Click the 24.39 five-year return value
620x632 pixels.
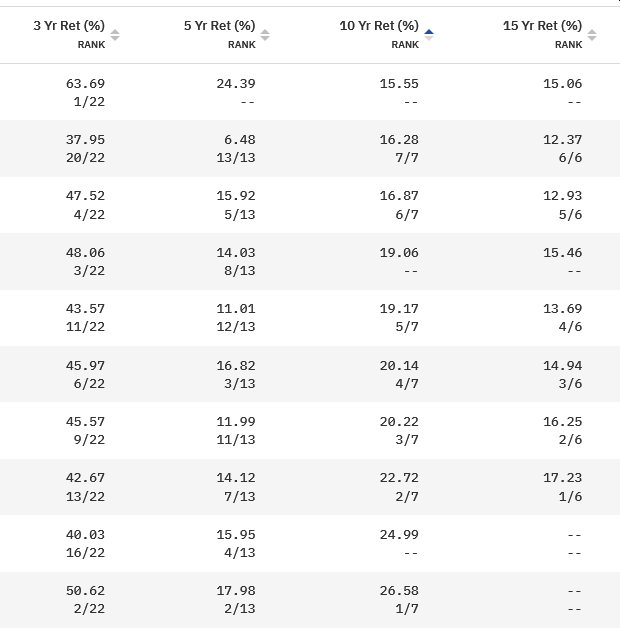click(x=236, y=84)
